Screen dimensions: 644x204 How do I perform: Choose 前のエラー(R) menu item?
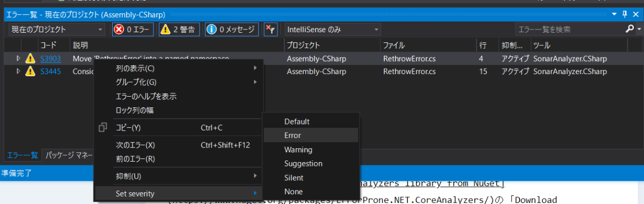pyautogui.click(x=179, y=159)
